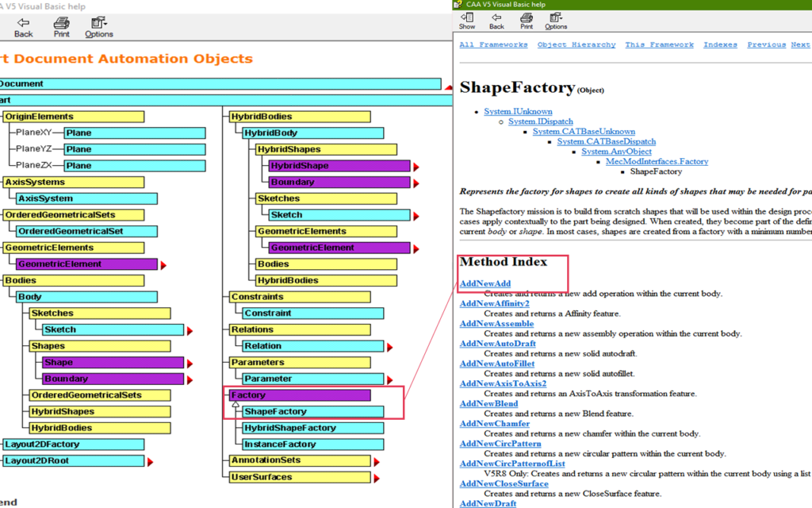Open AddNewAutoDraft method link
Screen dimensions: 812x508
tap(498, 344)
